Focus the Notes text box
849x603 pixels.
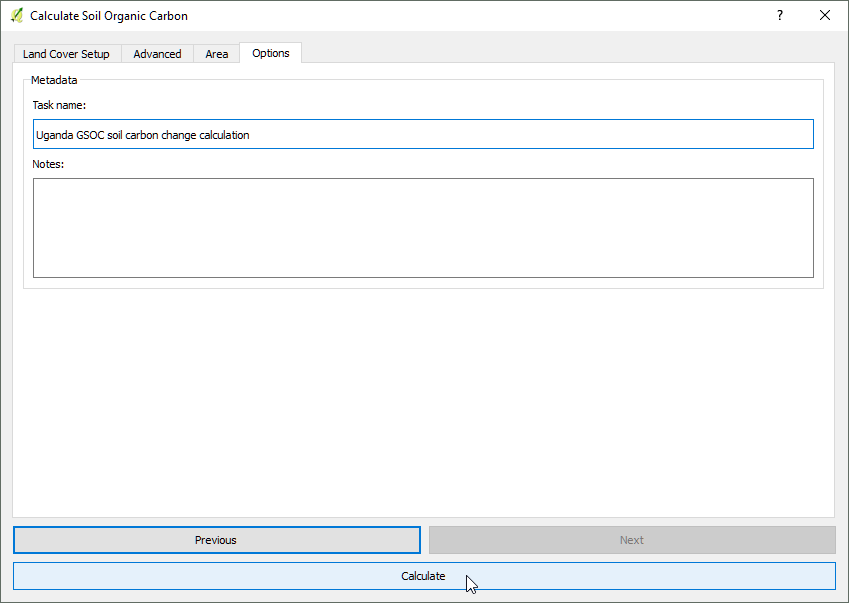pyautogui.click(x=423, y=227)
